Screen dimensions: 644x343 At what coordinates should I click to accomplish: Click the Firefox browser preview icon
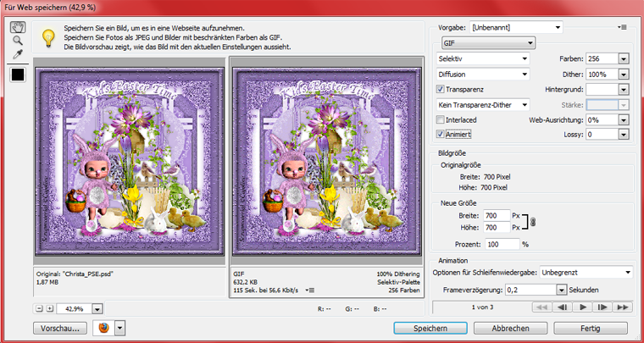pyautogui.click(x=104, y=328)
